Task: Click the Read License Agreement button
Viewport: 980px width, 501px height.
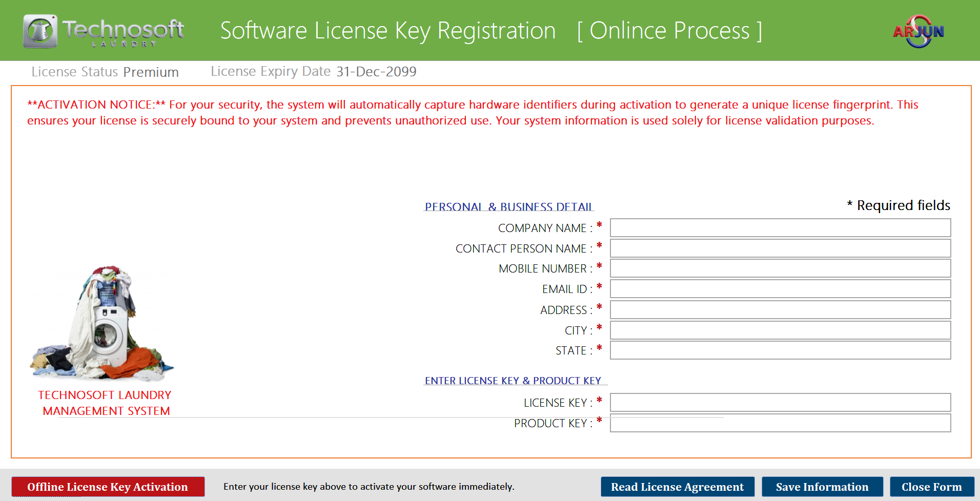Action: [677, 486]
